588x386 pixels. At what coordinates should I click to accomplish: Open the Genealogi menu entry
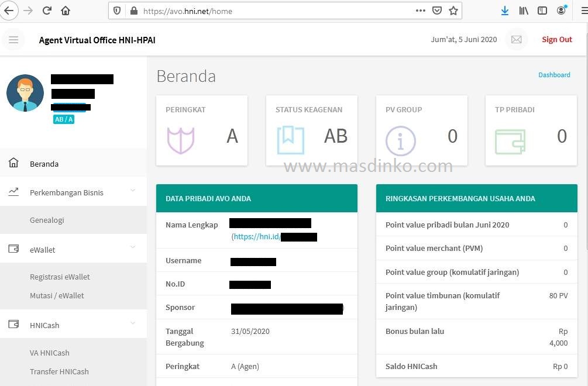47,220
